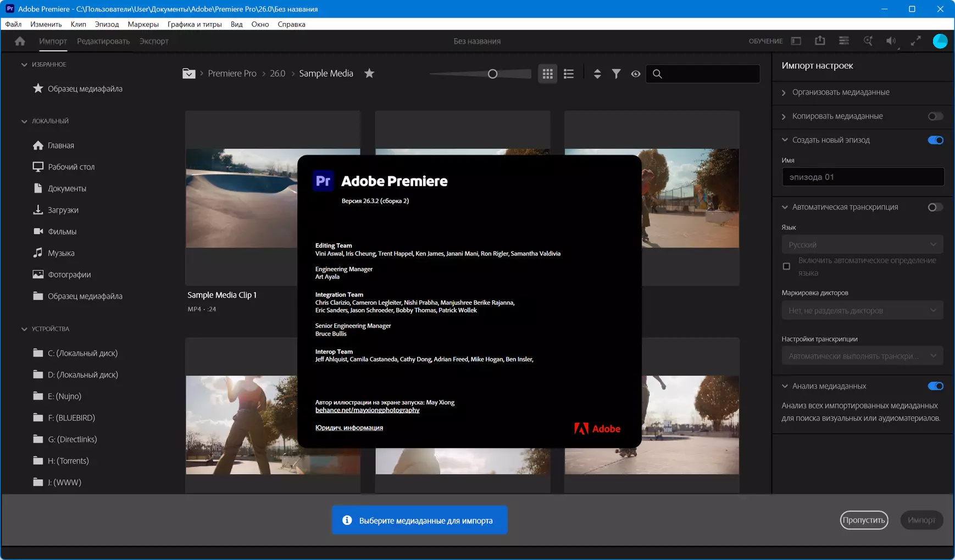
Task: Open the Графика и титры menu
Action: tap(195, 24)
